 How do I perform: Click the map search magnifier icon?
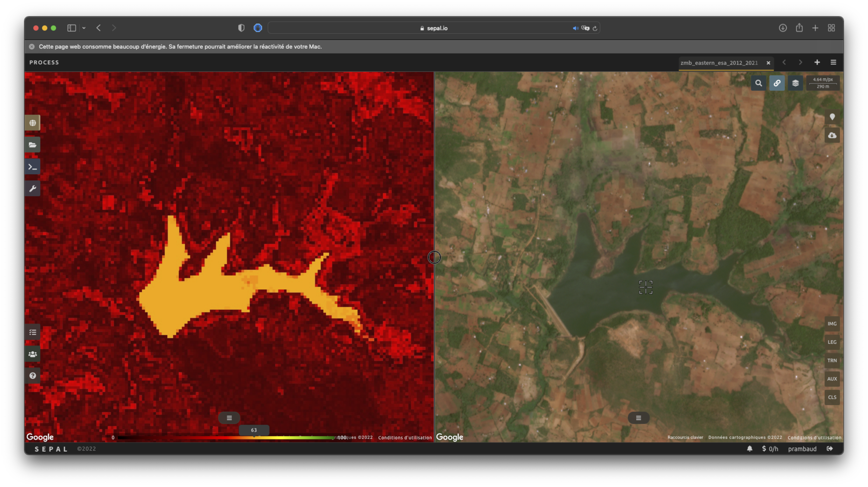pos(758,83)
